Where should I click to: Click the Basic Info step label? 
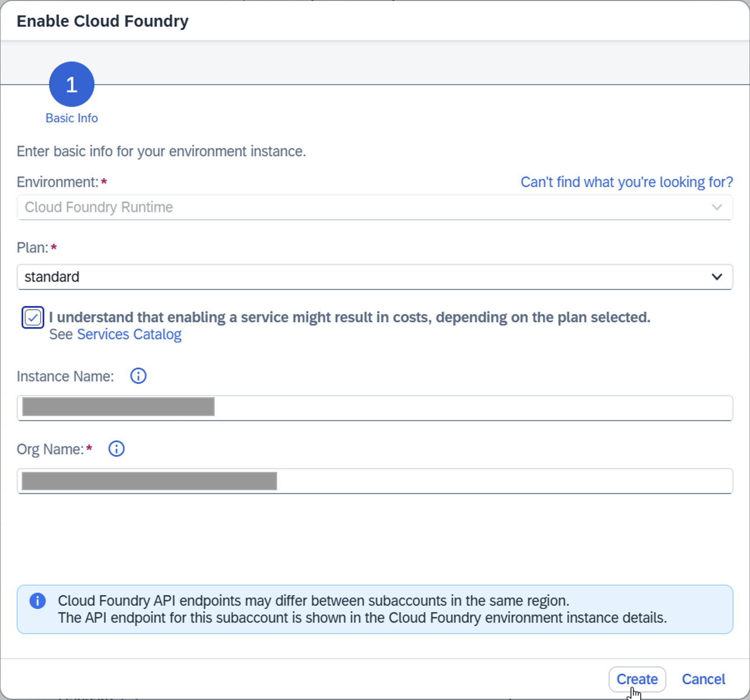click(72, 118)
